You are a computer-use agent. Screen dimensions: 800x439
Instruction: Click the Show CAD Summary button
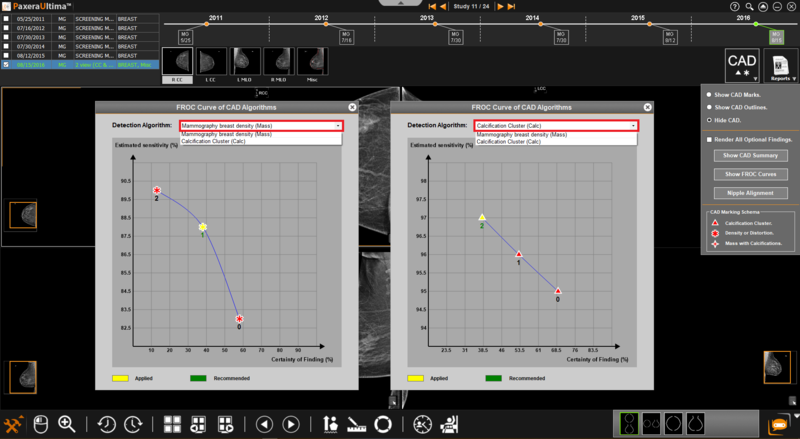(749, 156)
